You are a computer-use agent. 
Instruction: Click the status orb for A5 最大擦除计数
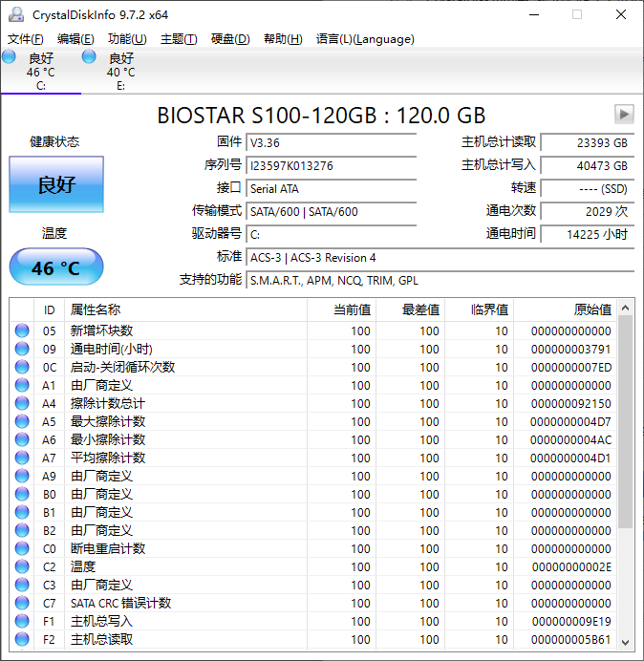point(22,421)
